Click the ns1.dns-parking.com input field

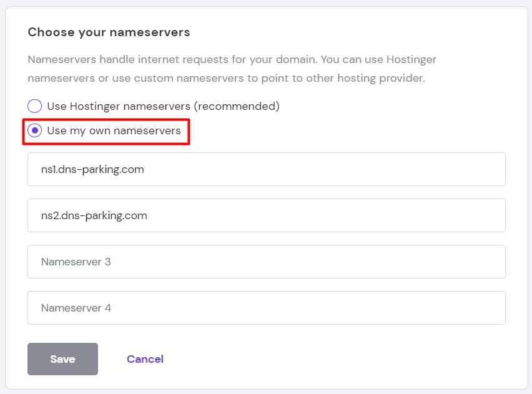coord(266,169)
